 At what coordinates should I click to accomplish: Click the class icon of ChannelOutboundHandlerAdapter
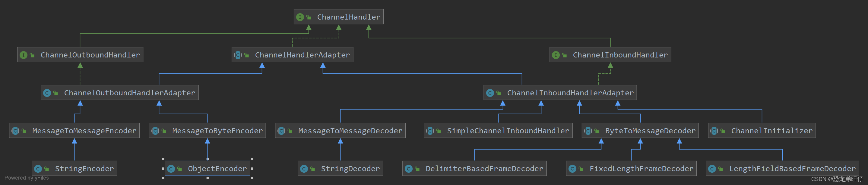click(47, 93)
